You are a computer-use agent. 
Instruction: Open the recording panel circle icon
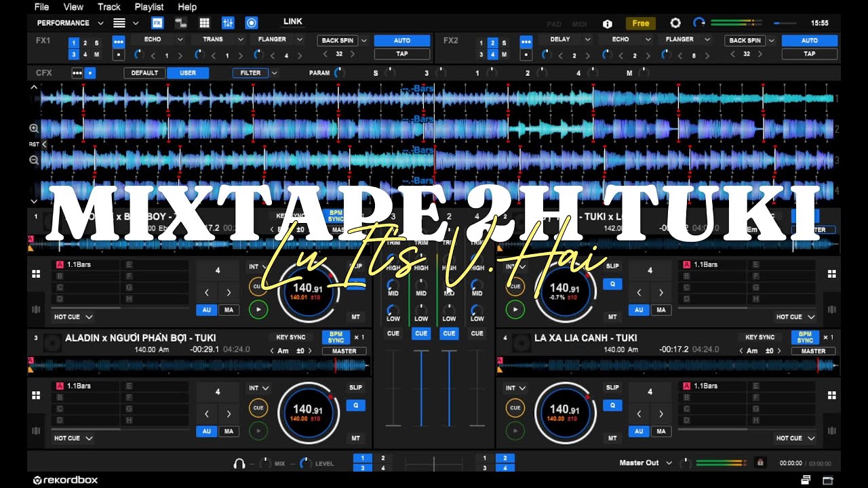[x=252, y=23]
